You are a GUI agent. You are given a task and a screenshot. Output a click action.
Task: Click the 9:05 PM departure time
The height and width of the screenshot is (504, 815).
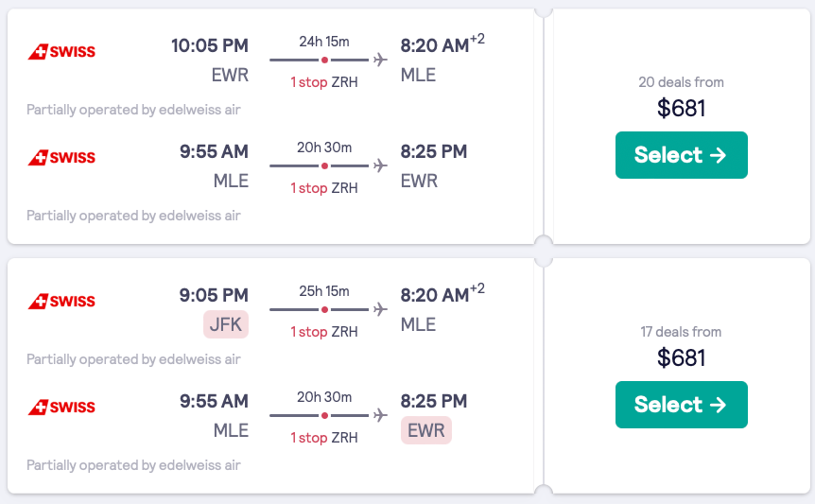(214, 295)
